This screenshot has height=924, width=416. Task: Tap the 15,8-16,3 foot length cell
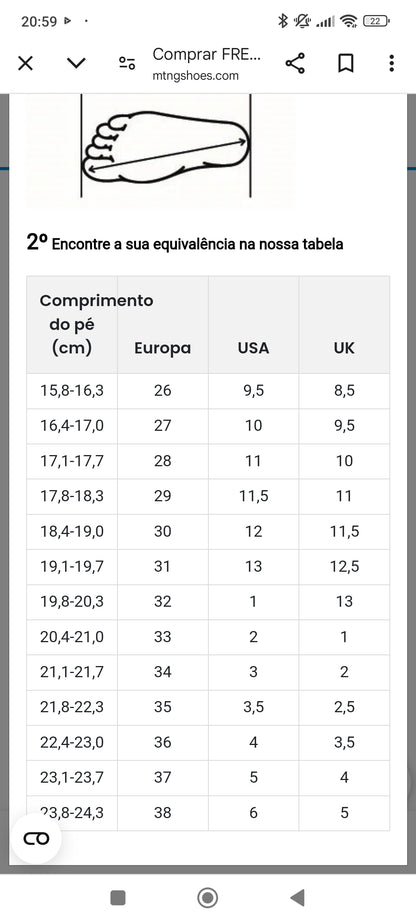point(72,391)
